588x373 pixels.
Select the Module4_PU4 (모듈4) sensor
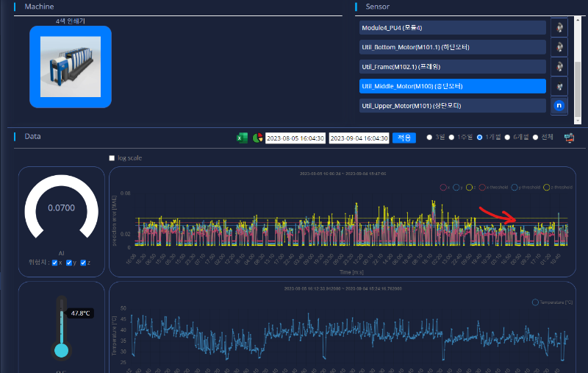coord(453,28)
